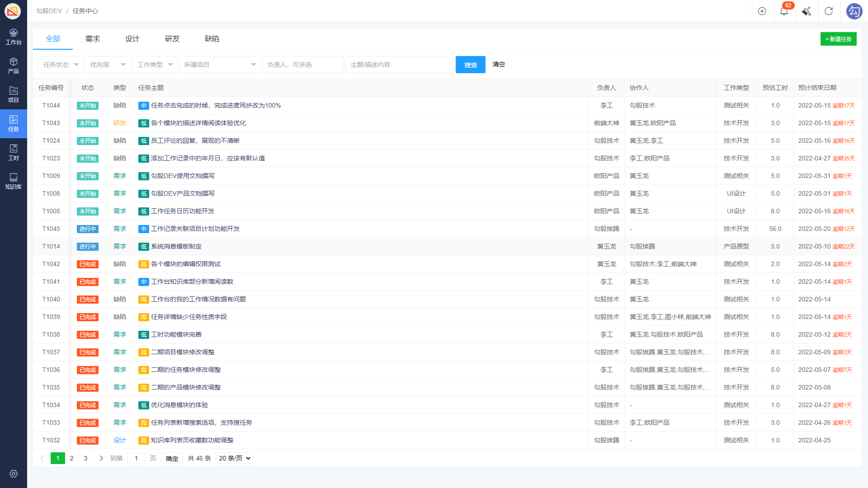The height and width of the screenshot is (488, 868).
Task: Click the plus circle add icon
Action: (762, 11)
